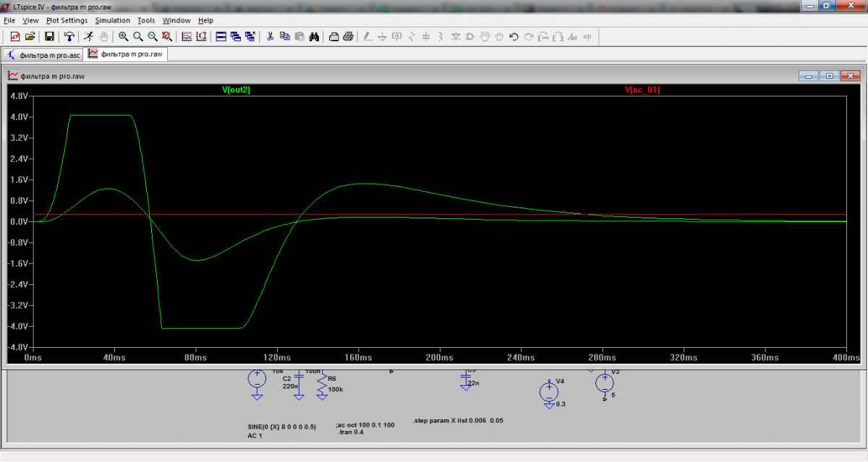
Task: Select the '.step param X list 0.006 0.05' directive
Action: 457,420
